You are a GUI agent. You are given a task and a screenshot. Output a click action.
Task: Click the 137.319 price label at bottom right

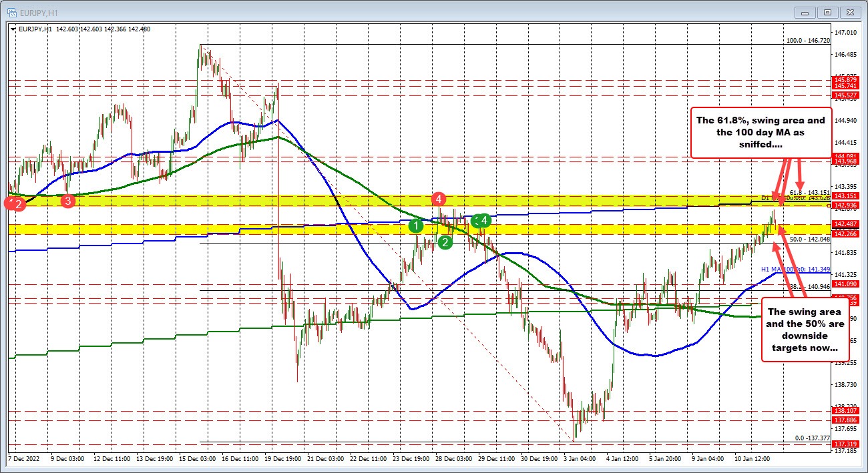845,443
